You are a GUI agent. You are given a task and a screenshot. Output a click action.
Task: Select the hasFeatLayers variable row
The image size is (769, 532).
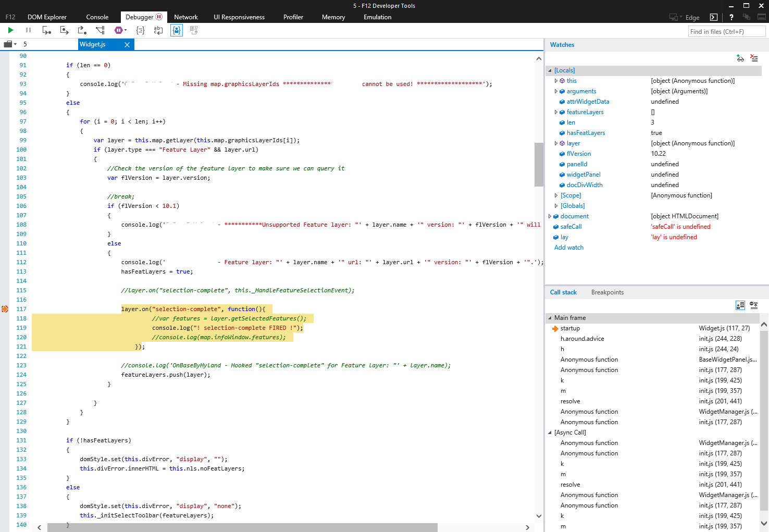click(654, 133)
